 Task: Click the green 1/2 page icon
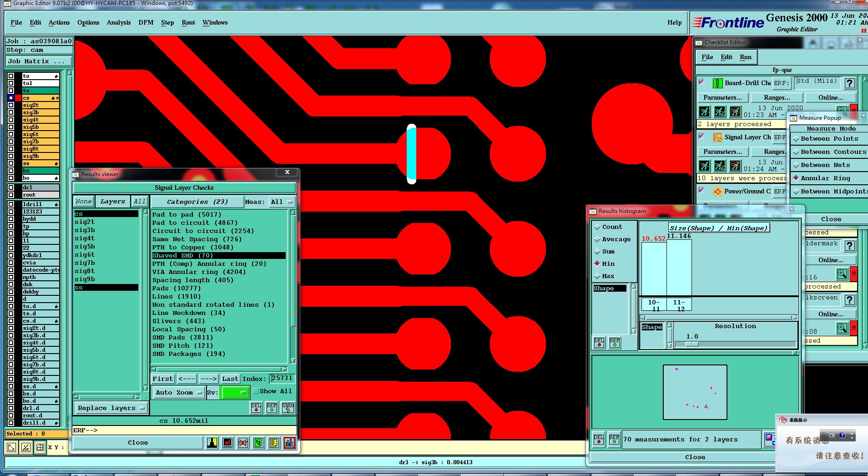[258, 442]
